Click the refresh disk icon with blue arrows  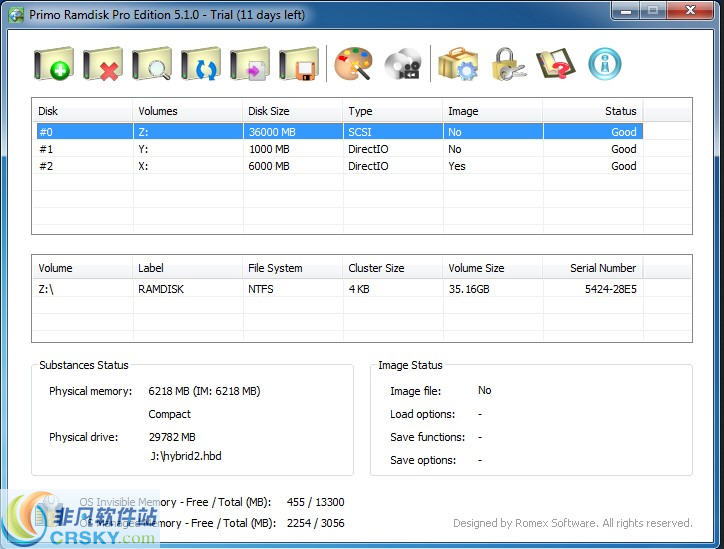pyautogui.click(x=200, y=64)
